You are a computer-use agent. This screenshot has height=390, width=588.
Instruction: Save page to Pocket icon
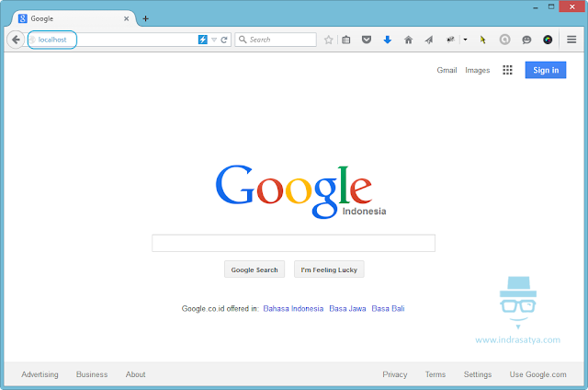coord(367,40)
